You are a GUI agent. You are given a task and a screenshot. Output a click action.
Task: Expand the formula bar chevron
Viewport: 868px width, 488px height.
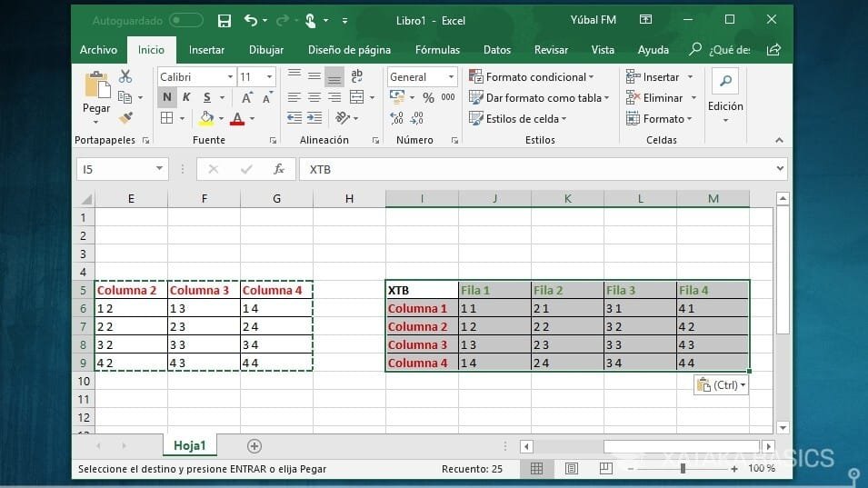[780, 169]
